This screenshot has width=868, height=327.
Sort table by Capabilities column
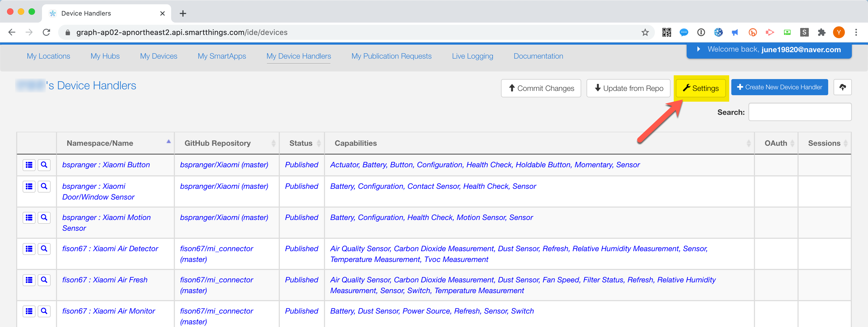click(539, 143)
